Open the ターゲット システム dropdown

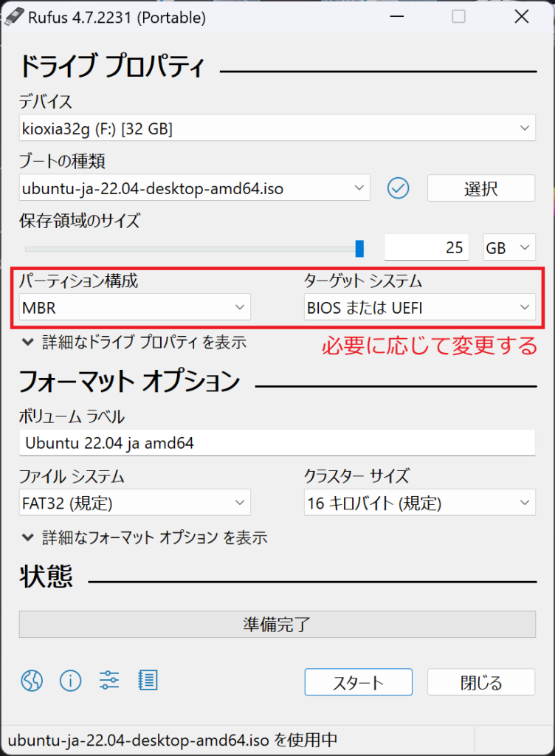[x=420, y=307]
